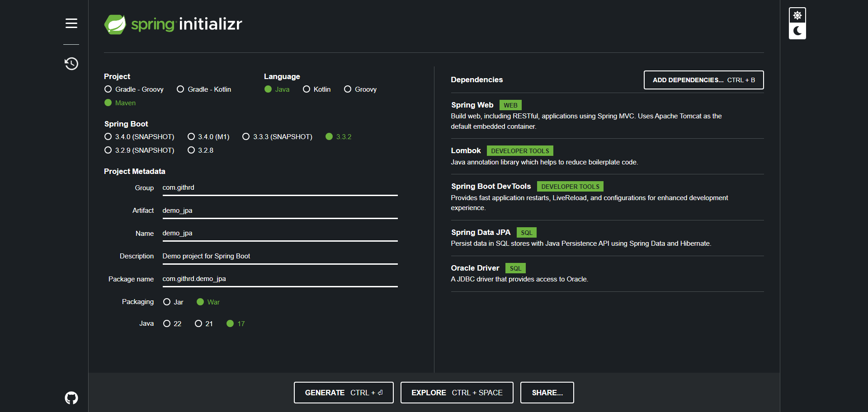Select Gradle - Groovy project
The width and height of the screenshot is (868, 412).
tap(134, 89)
